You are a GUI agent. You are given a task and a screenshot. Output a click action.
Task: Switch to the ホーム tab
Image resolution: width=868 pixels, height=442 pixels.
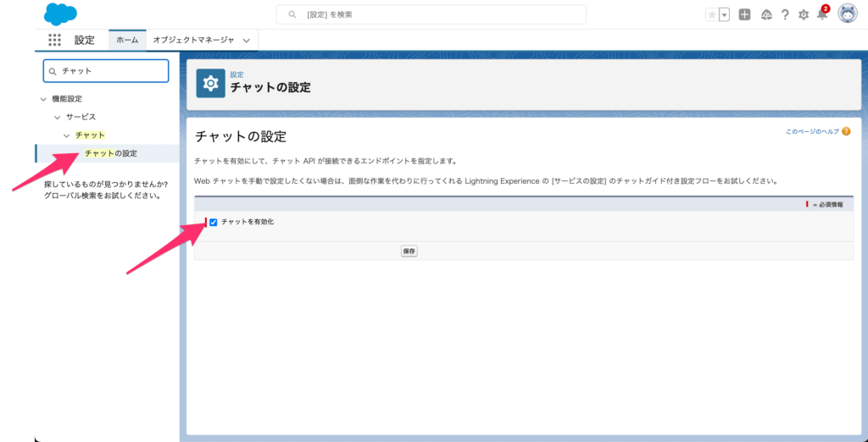point(127,40)
